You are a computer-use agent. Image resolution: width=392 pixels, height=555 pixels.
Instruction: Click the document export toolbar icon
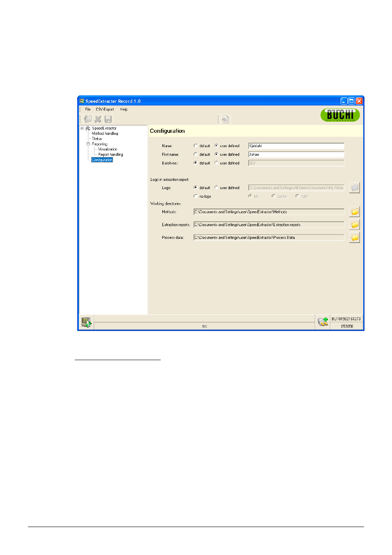click(x=226, y=120)
